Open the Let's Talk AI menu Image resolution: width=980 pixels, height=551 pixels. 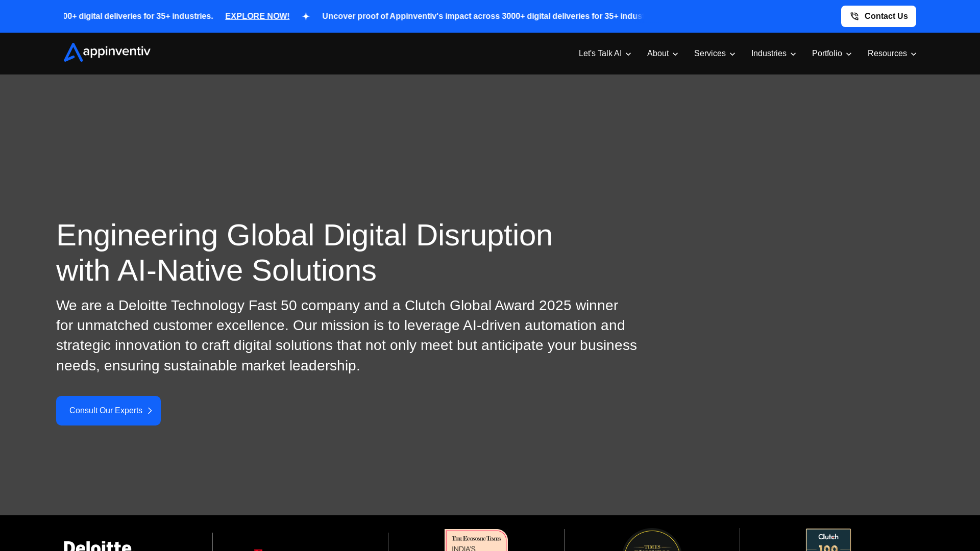(x=605, y=54)
